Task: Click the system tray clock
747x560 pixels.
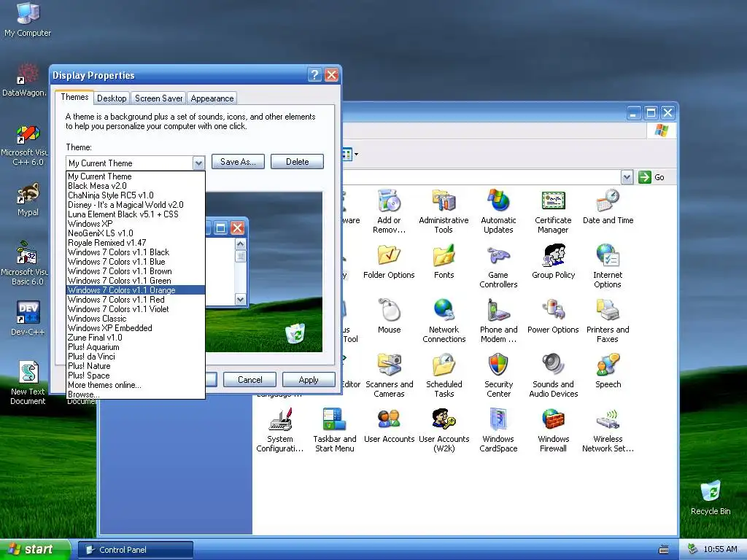Action: tap(720, 550)
